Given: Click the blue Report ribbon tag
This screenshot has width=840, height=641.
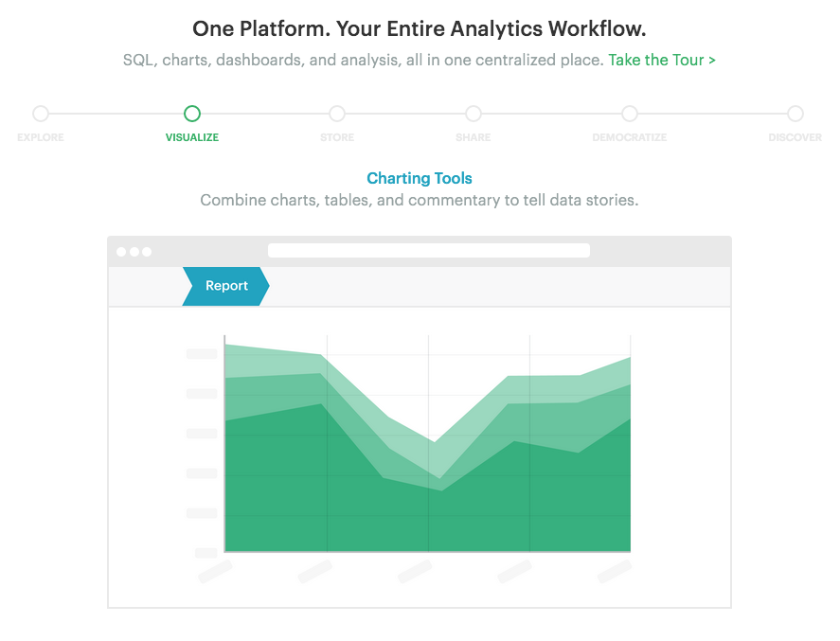Looking at the screenshot, I should 225,286.
